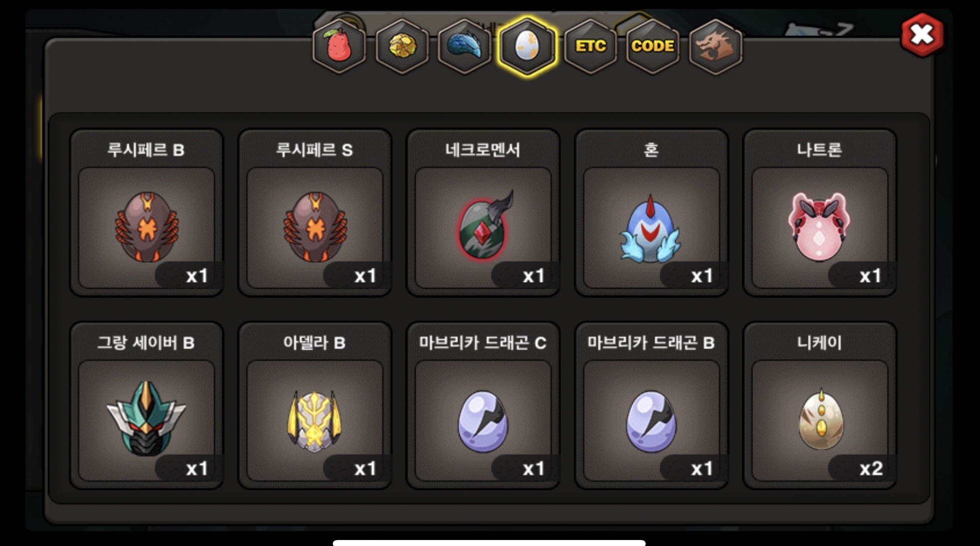Open the ETC tab
This screenshot has width=980, height=546.
pyautogui.click(x=590, y=46)
